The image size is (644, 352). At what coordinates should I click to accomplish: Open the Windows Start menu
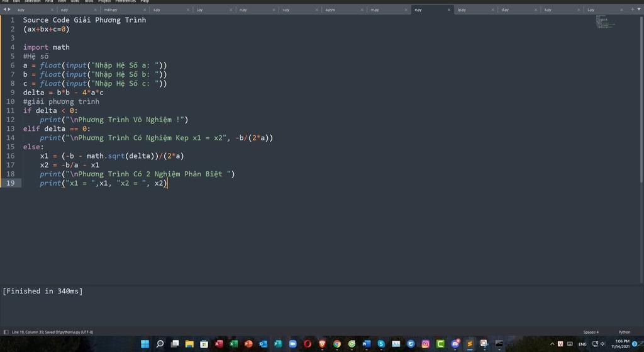tap(145, 344)
